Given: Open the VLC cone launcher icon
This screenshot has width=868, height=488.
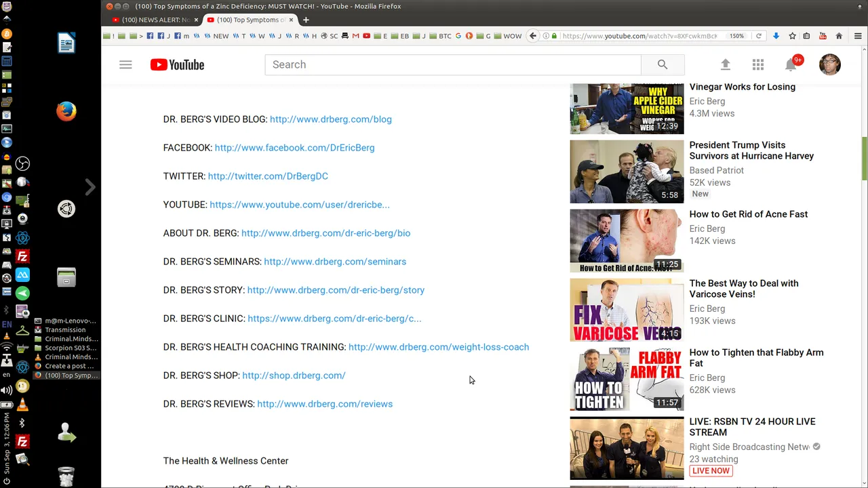Looking at the screenshot, I should [22, 405].
